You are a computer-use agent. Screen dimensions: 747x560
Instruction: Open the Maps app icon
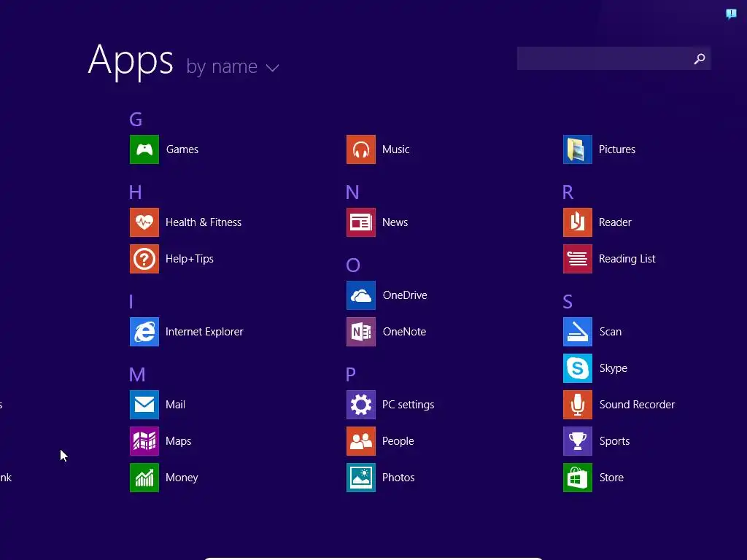[x=144, y=441]
